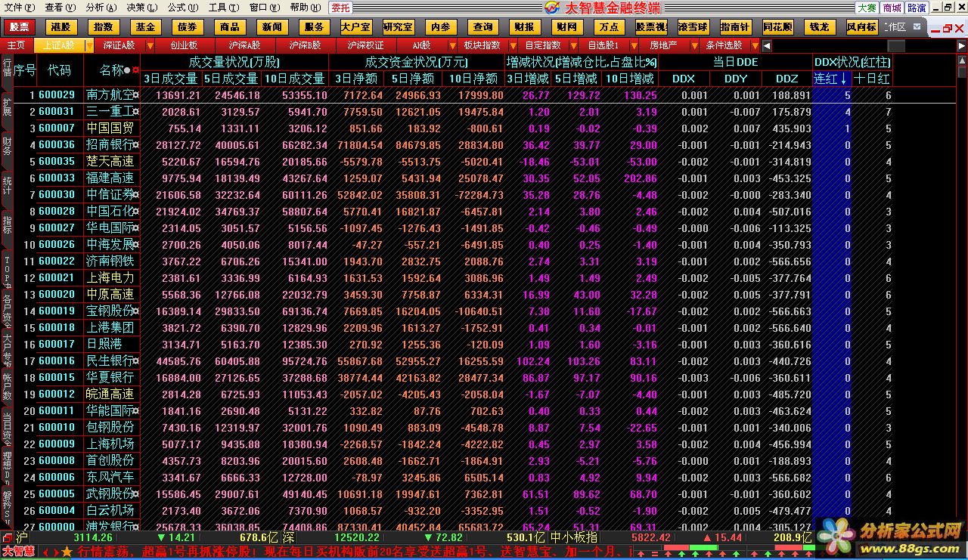Screen dimensions: 968x560
Task: Open the 财网 toolbar button
Action: pos(566,27)
